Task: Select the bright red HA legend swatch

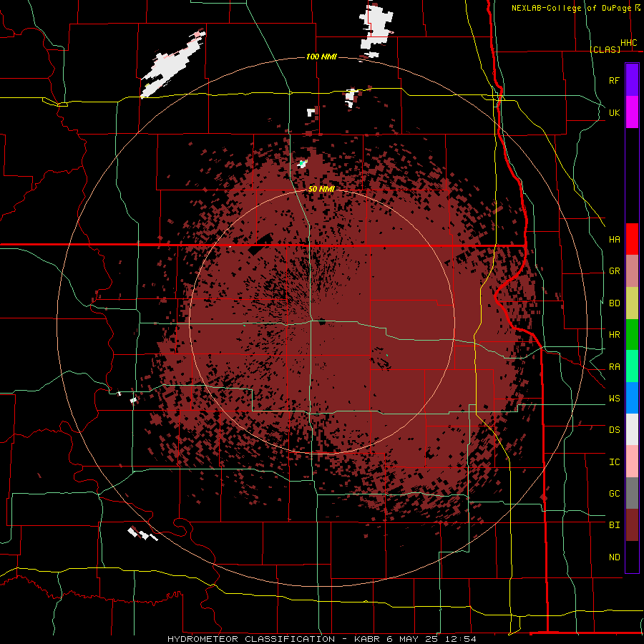Action: pos(632,239)
